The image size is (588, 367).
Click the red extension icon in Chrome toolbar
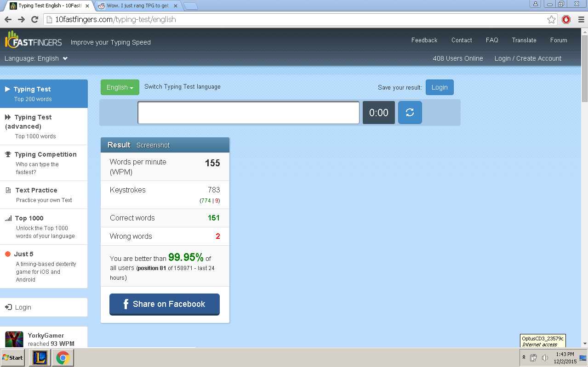click(x=566, y=19)
